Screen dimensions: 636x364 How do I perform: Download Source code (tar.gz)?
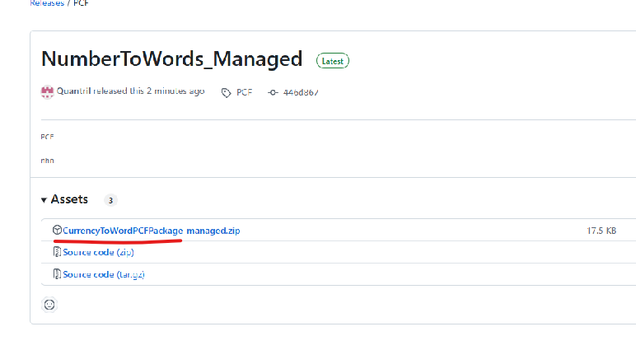point(103,274)
